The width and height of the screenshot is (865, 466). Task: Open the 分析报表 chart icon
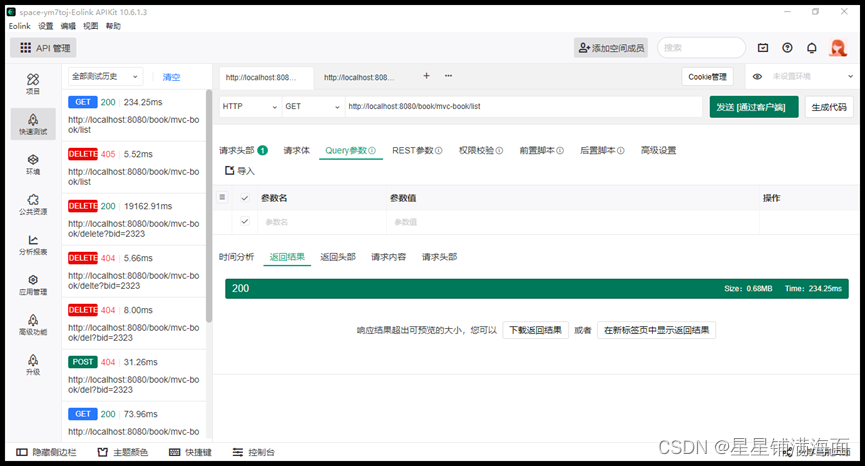[x=33, y=240]
